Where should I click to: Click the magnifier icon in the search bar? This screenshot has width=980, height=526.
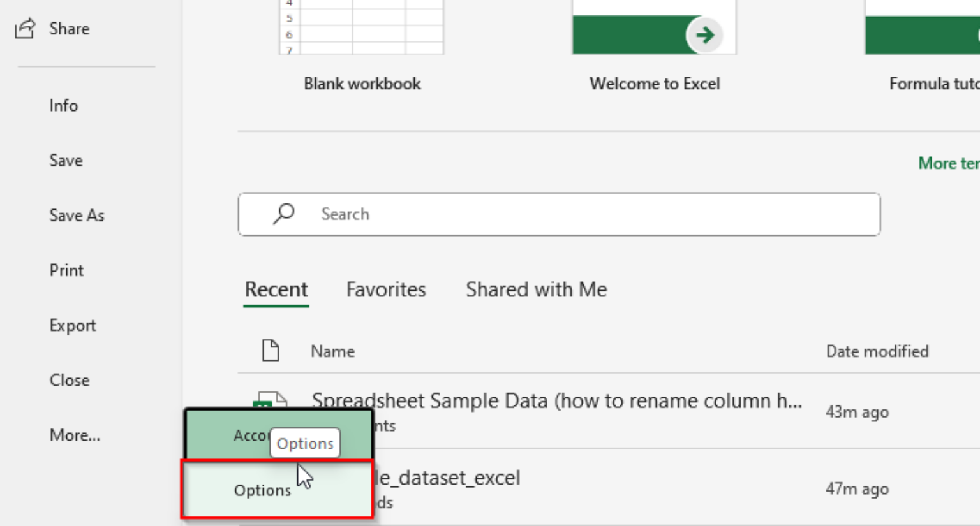pos(283,214)
